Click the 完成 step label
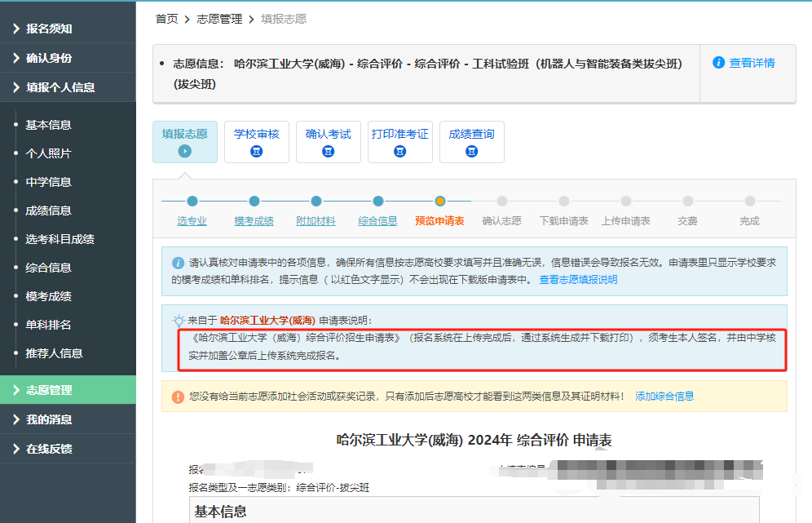The width and height of the screenshot is (812, 523). [x=749, y=221]
